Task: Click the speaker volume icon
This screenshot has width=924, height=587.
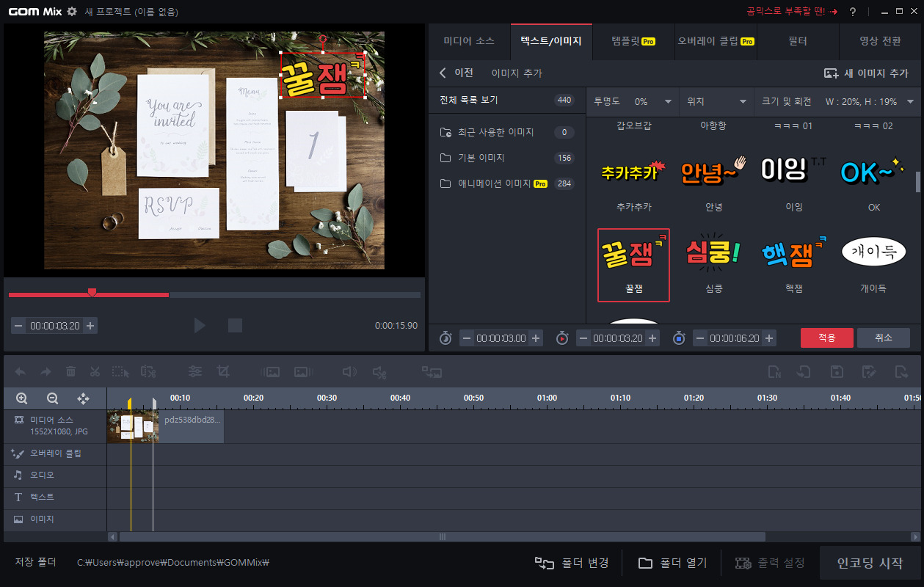Action: tap(350, 372)
